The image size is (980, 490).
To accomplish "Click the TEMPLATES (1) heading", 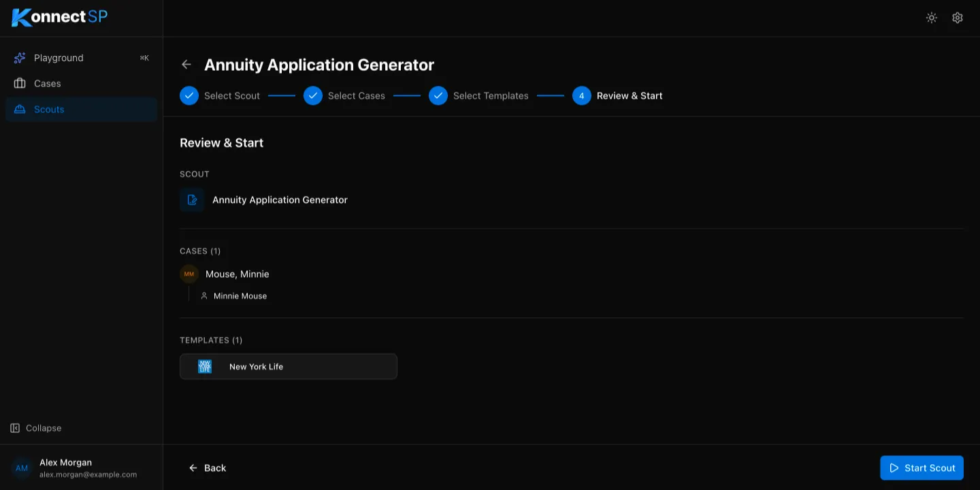I will tap(211, 340).
